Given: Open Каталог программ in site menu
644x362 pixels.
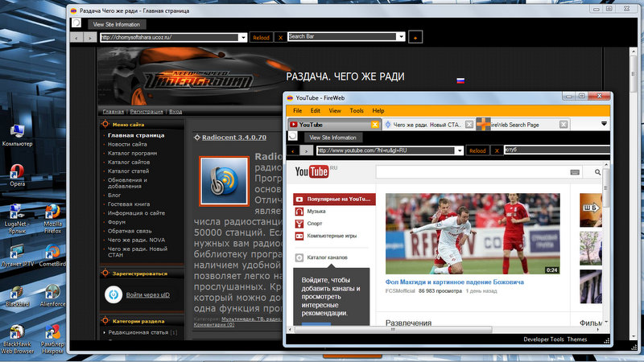Looking at the screenshot, I should (132, 153).
